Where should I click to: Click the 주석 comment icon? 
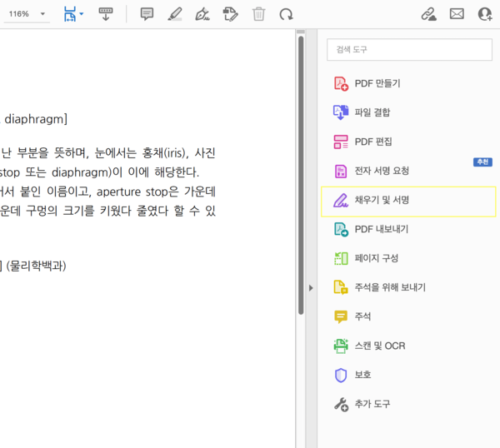(x=341, y=316)
